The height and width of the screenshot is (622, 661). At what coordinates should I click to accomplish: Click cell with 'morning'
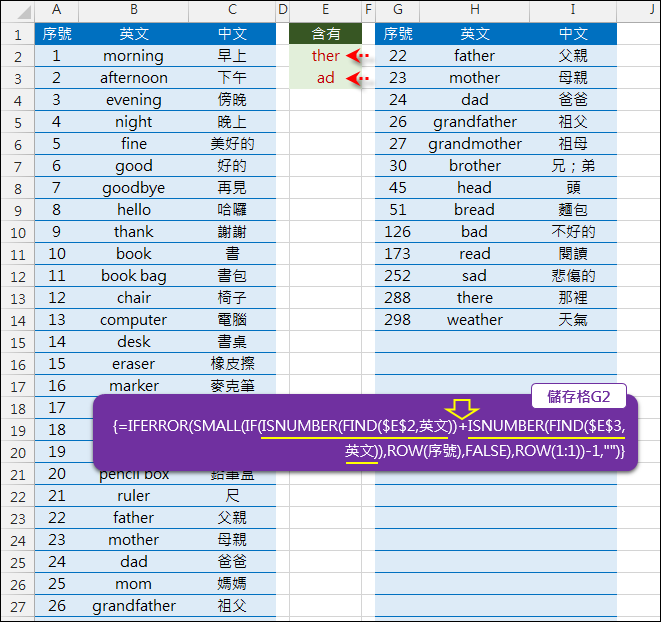pyautogui.click(x=134, y=56)
